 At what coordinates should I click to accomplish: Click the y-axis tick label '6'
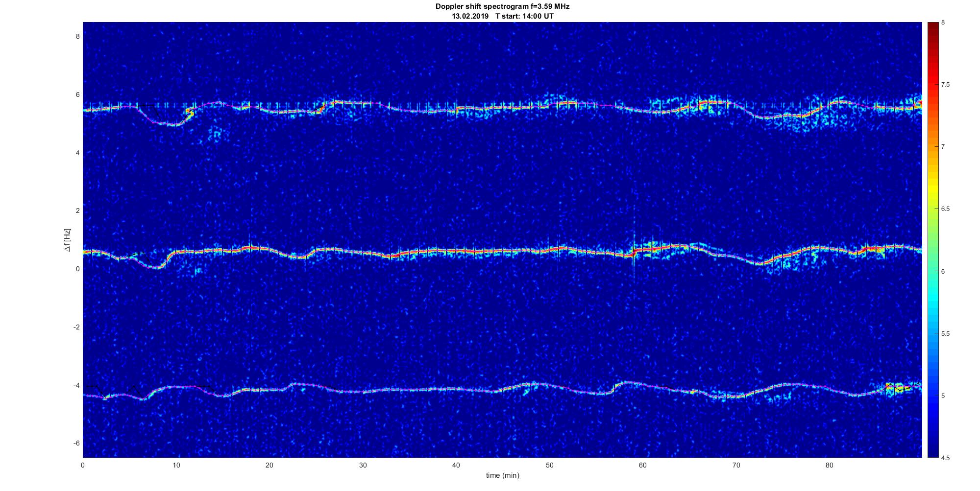[77, 94]
